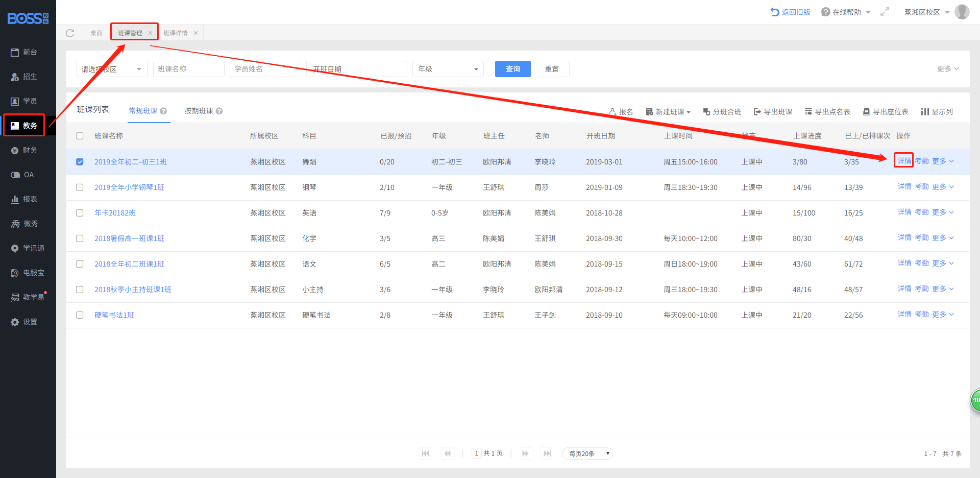Open the 学讯通 sidebar module
Viewport: 980px width, 478px height.
pos(28,248)
